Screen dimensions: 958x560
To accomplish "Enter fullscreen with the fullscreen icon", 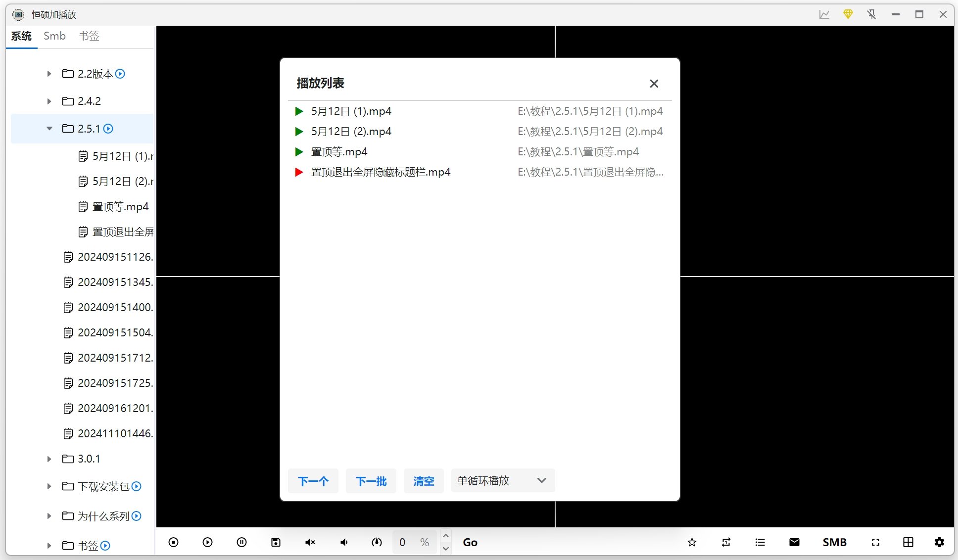I will 876,542.
